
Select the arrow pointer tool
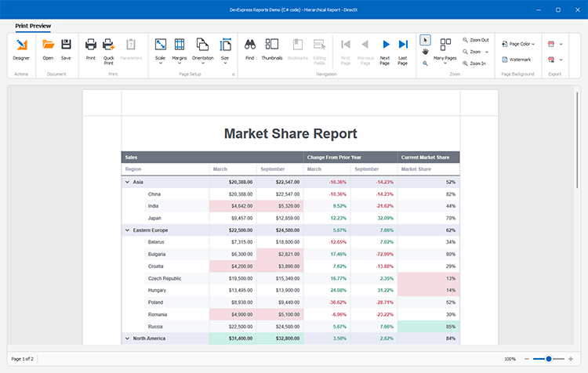[425, 39]
